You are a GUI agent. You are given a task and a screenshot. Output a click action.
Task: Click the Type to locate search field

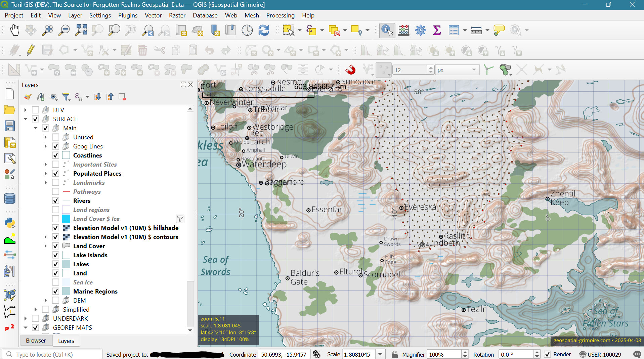pyautogui.click(x=52, y=354)
